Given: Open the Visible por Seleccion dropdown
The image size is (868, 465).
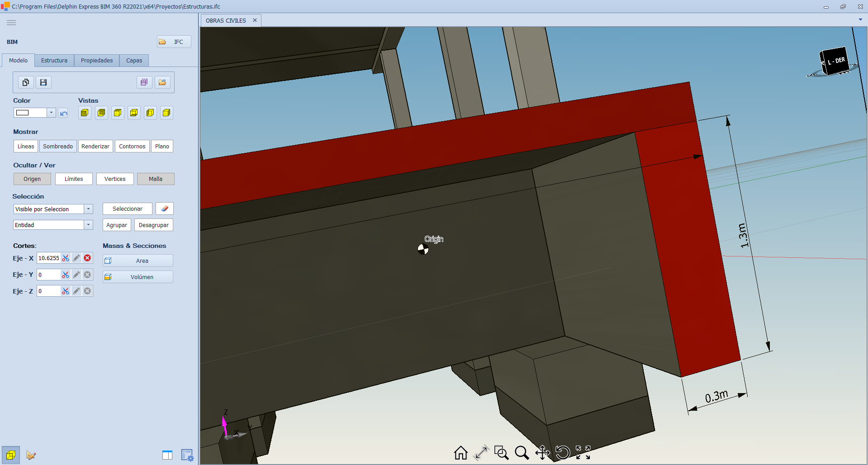Looking at the screenshot, I should pos(89,209).
